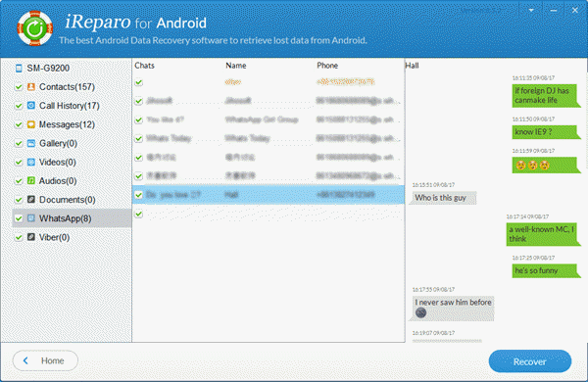This screenshot has height=382, width=588.
Task: Select Contacts(157) in the sidebar
Action: point(67,87)
